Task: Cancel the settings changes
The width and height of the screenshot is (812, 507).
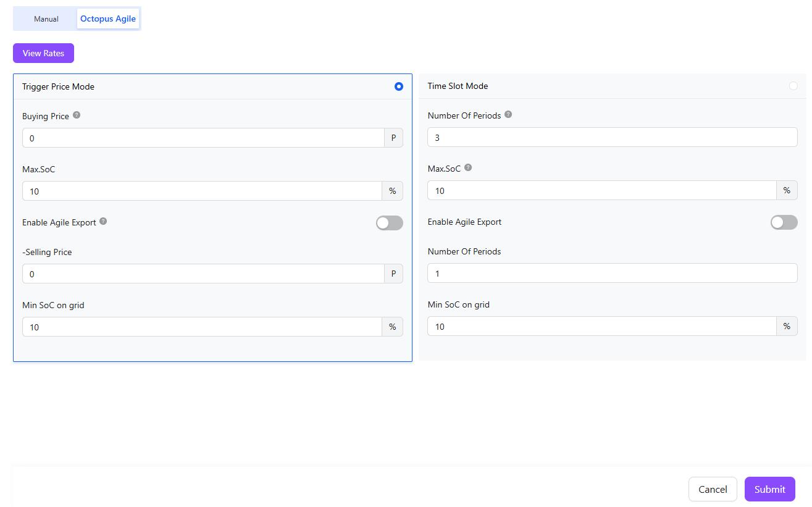Action: [713, 489]
